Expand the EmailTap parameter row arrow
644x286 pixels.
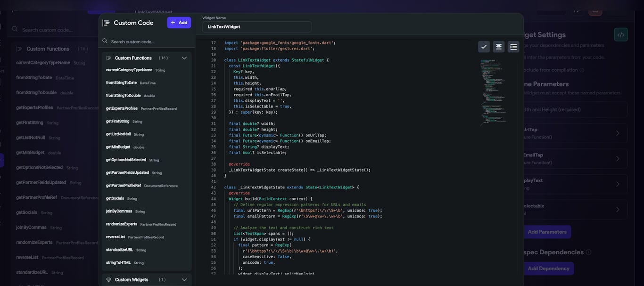pos(618,159)
